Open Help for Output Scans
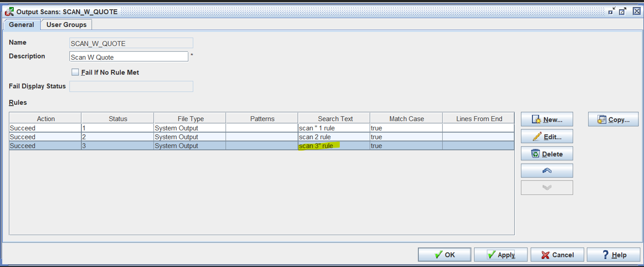Screen dimensions: 644x267 point(613,255)
